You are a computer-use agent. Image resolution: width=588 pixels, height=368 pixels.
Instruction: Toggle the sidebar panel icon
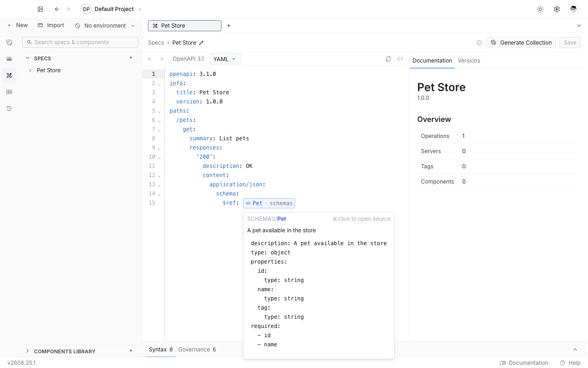click(x=40, y=9)
